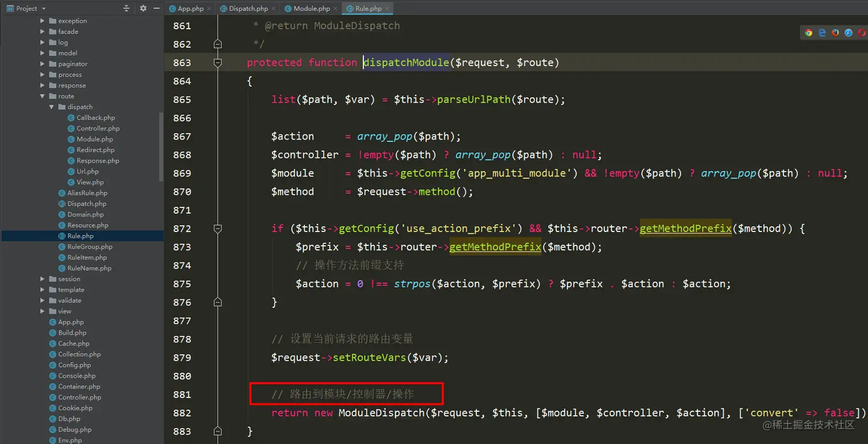Click the AliasRule.php file icon
Viewport: 868px width, 444px height.
(x=62, y=193)
